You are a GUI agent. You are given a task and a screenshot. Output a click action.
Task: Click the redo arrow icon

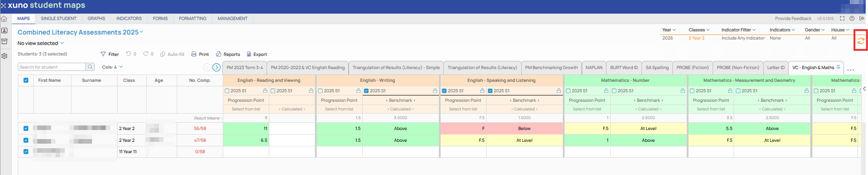146,54
